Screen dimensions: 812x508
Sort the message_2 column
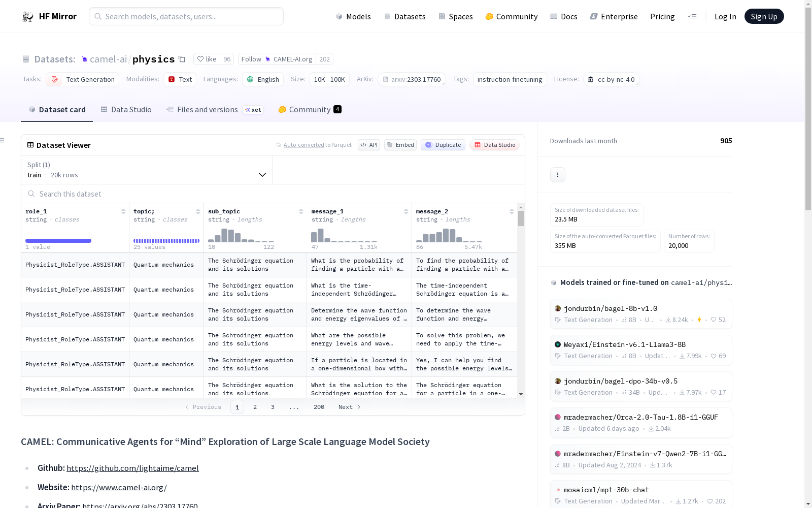click(x=512, y=211)
